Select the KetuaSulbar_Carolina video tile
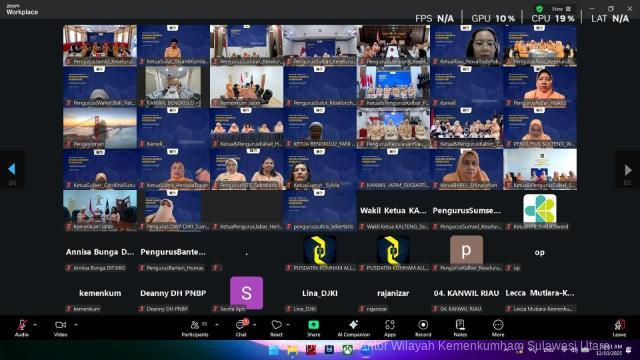The image size is (640, 360). [x=100, y=169]
